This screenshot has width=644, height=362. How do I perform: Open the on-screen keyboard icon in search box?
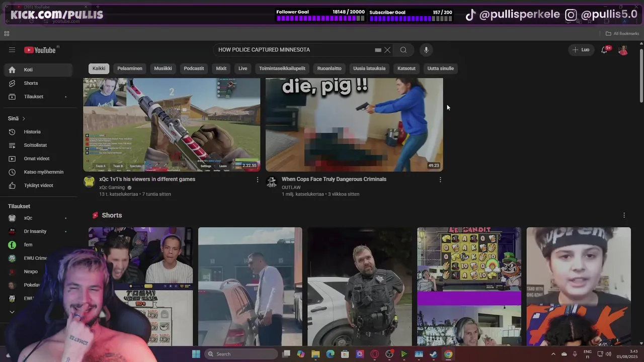pyautogui.click(x=378, y=50)
